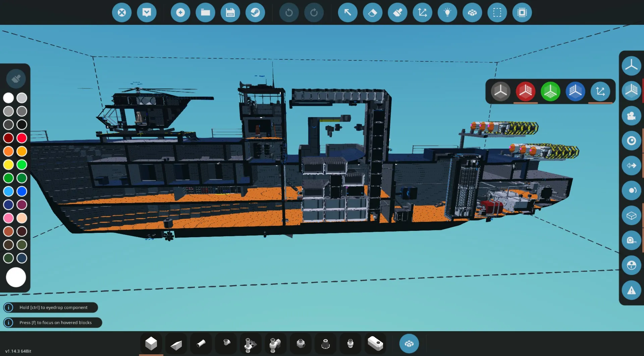The width and height of the screenshot is (644, 356).
Task: Select the eraser tool in top toolbar
Action: tap(373, 13)
